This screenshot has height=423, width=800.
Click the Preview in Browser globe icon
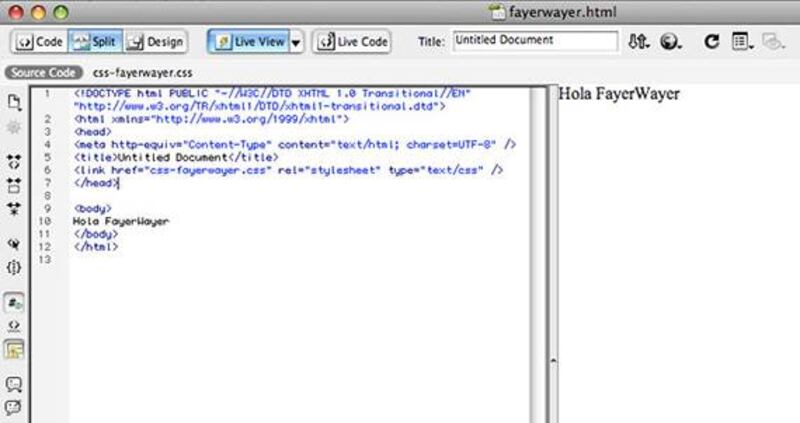[x=671, y=42]
